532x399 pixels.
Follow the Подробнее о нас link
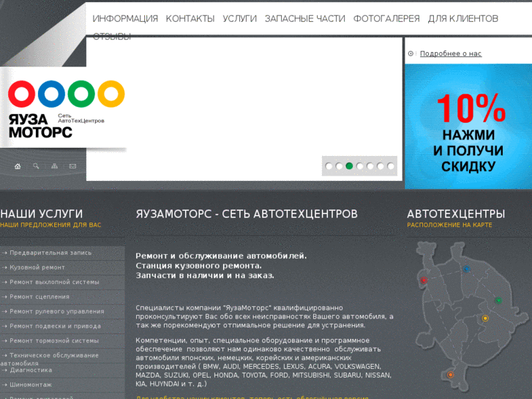click(451, 53)
